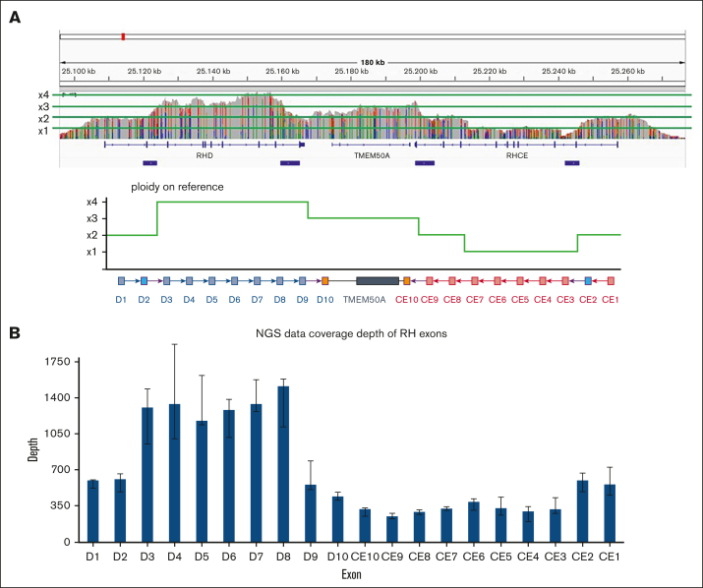Select the TMEM50A label in IGV track

[x=372, y=155]
